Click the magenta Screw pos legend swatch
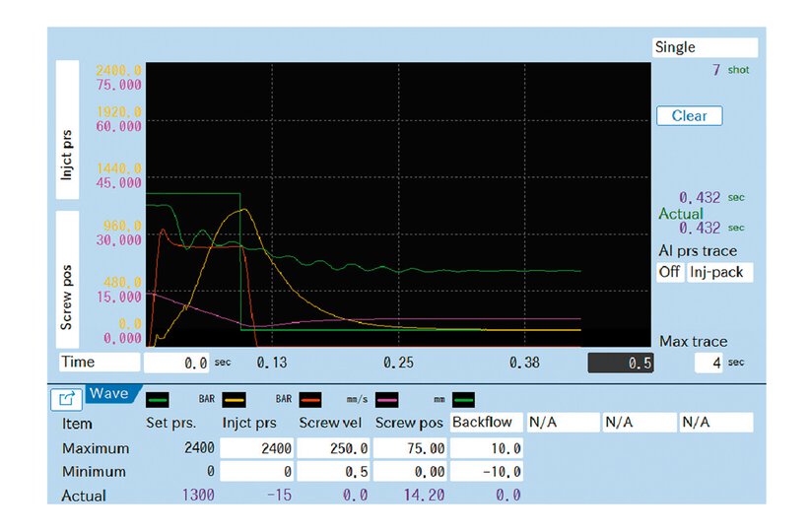The image size is (810, 532). [387, 400]
